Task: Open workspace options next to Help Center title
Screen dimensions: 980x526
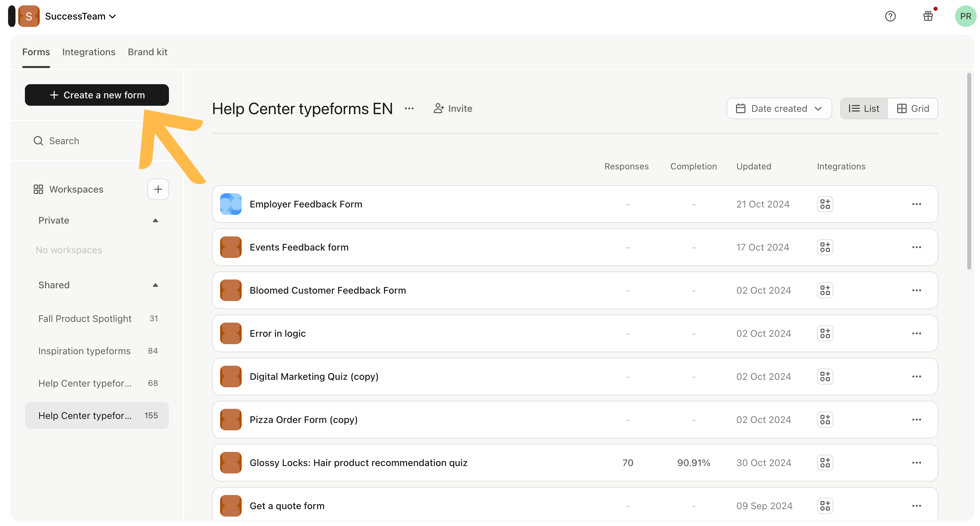Action: point(409,108)
